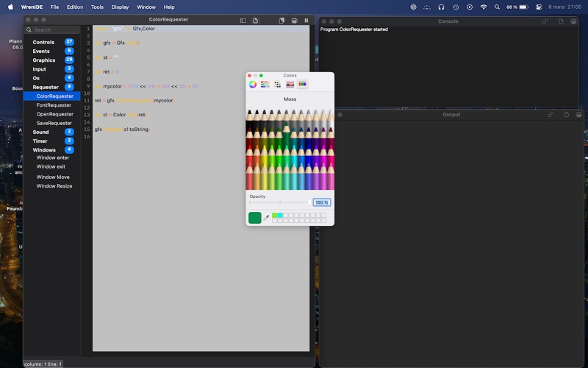Open the Edition menu
588x368 pixels.
click(x=75, y=7)
